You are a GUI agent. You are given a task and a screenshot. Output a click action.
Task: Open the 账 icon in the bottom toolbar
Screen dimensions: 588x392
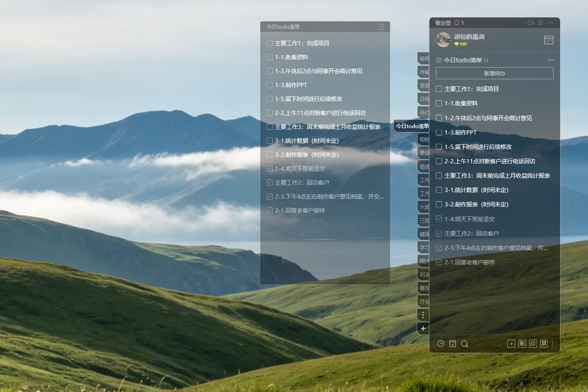click(x=522, y=344)
